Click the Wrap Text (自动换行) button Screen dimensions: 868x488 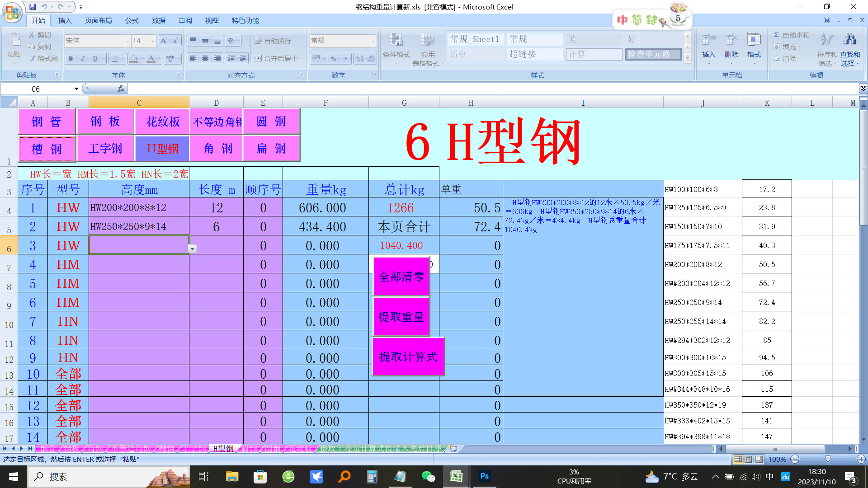tap(273, 41)
